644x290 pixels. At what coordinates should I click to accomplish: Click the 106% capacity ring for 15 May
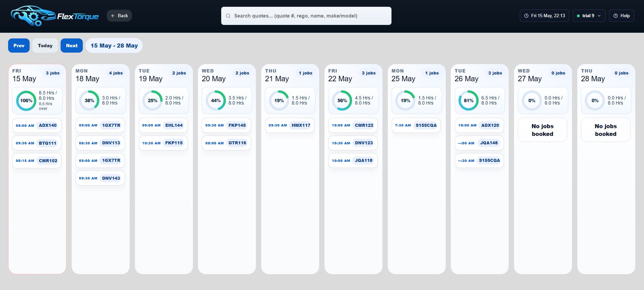pos(26,100)
